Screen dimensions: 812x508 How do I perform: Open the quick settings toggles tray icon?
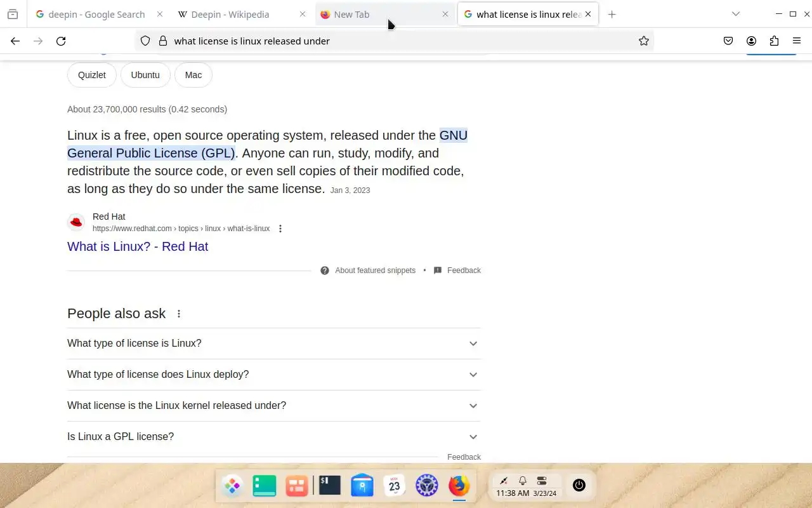coord(542,481)
